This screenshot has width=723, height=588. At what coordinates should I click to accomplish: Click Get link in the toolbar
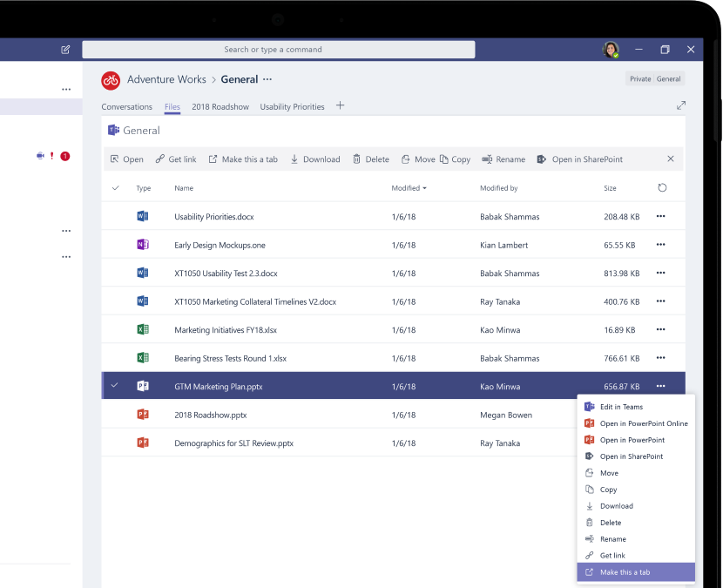coord(176,159)
